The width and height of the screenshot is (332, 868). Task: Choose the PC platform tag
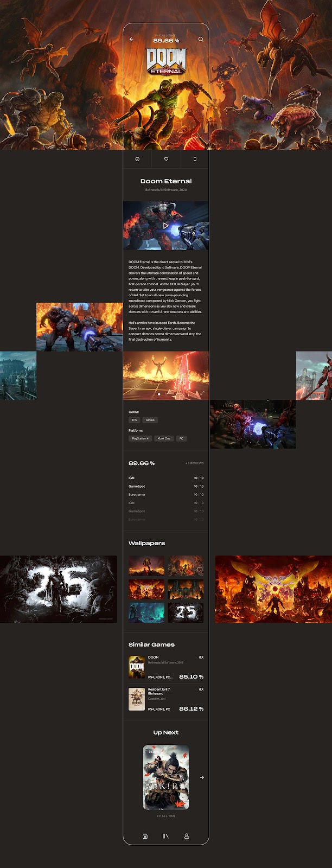tap(181, 438)
